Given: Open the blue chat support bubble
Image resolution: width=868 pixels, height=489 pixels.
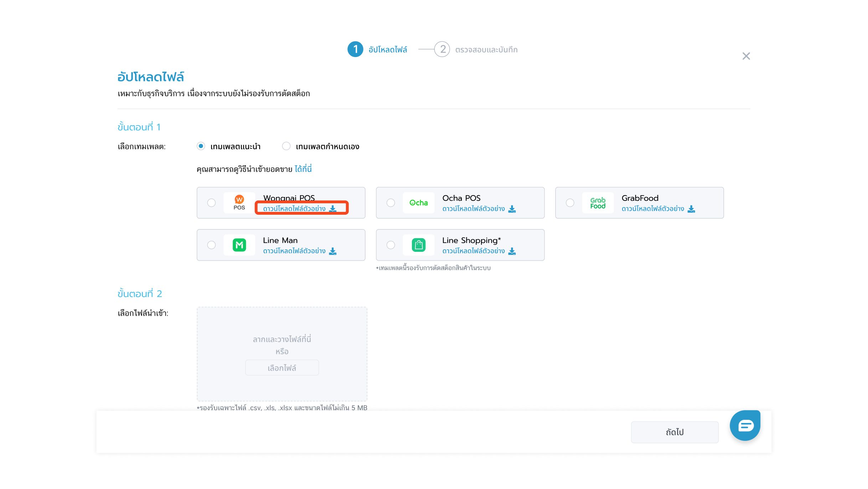Looking at the screenshot, I should coord(745,426).
